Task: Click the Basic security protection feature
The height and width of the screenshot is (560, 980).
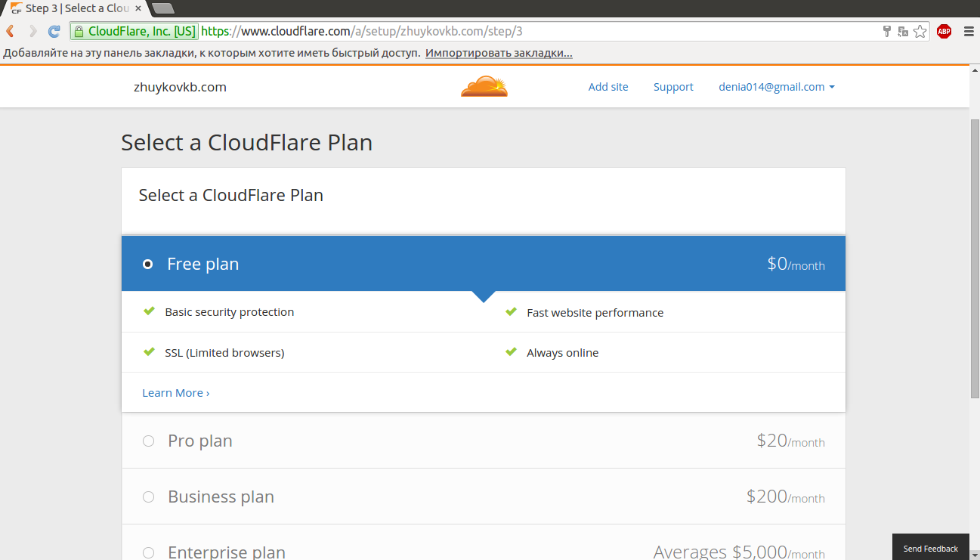Action: click(229, 312)
